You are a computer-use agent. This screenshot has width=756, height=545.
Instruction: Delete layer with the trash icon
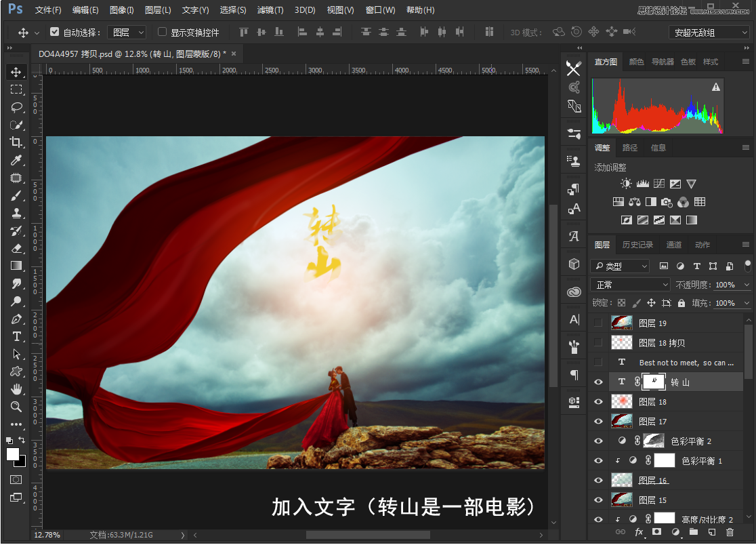(x=730, y=532)
